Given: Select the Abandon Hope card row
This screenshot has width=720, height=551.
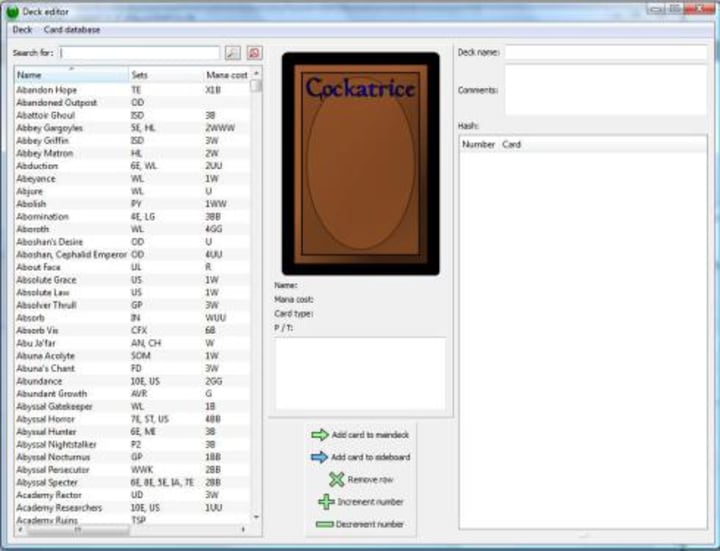Looking at the screenshot, I should pyautogui.click(x=133, y=90).
